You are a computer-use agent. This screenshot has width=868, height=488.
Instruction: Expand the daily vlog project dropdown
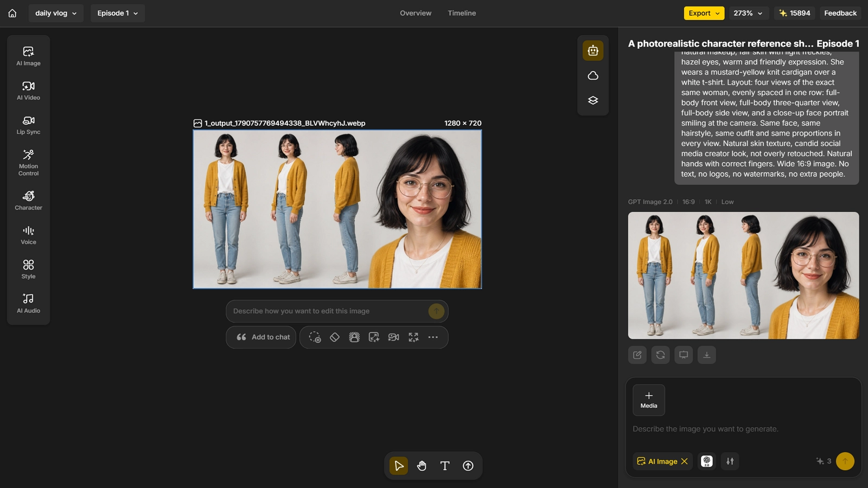[x=56, y=13]
